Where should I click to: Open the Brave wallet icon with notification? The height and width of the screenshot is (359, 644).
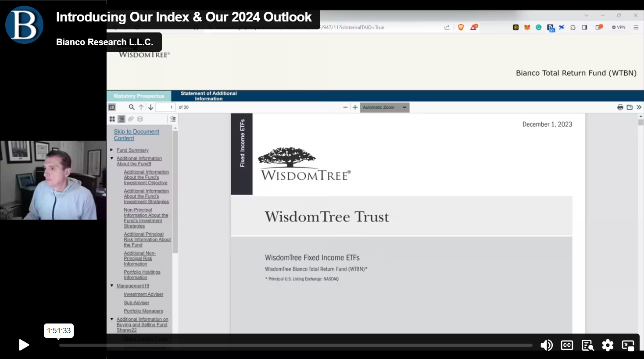599,27
